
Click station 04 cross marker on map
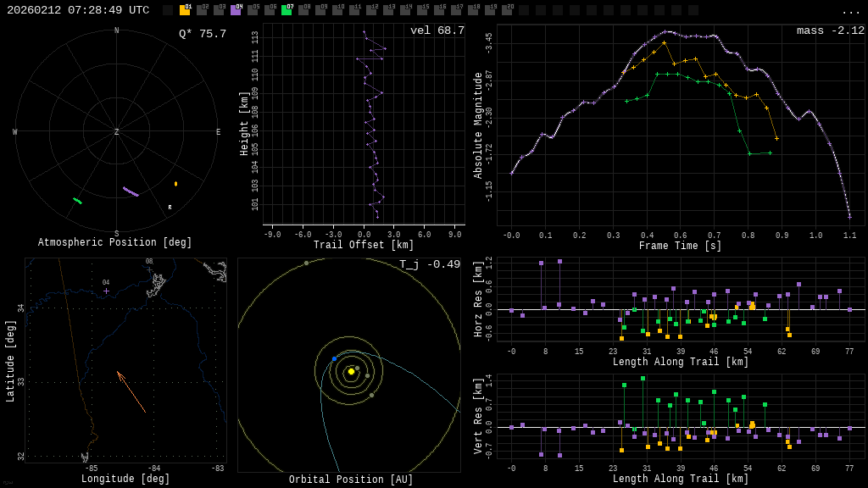coord(106,291)
